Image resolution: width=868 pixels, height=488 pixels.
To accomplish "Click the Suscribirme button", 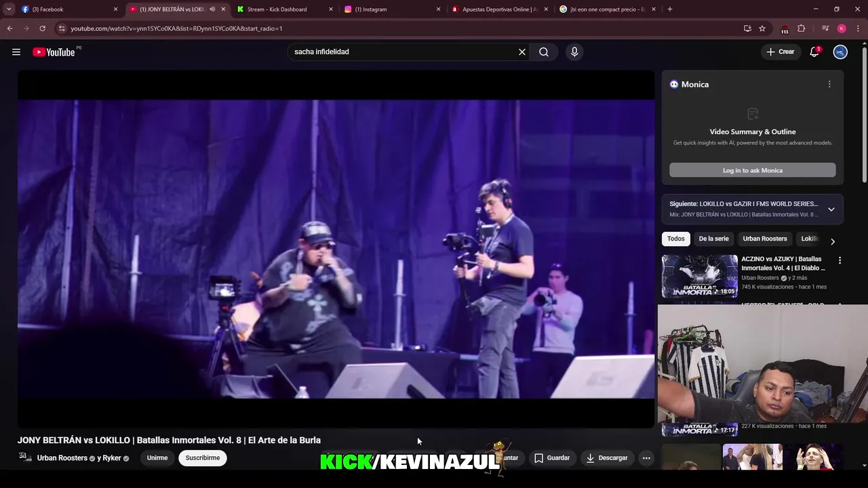I will click(203, 458).
